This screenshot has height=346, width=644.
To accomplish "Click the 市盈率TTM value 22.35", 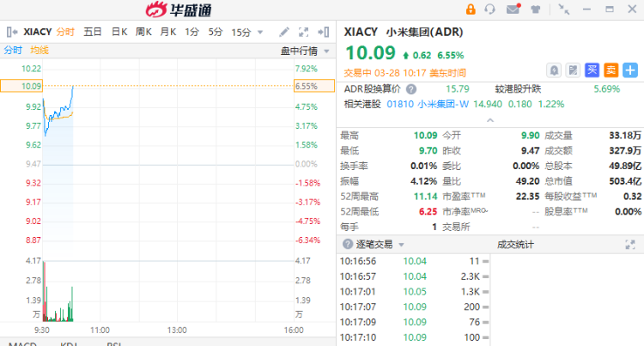I will tap(527, 197).
